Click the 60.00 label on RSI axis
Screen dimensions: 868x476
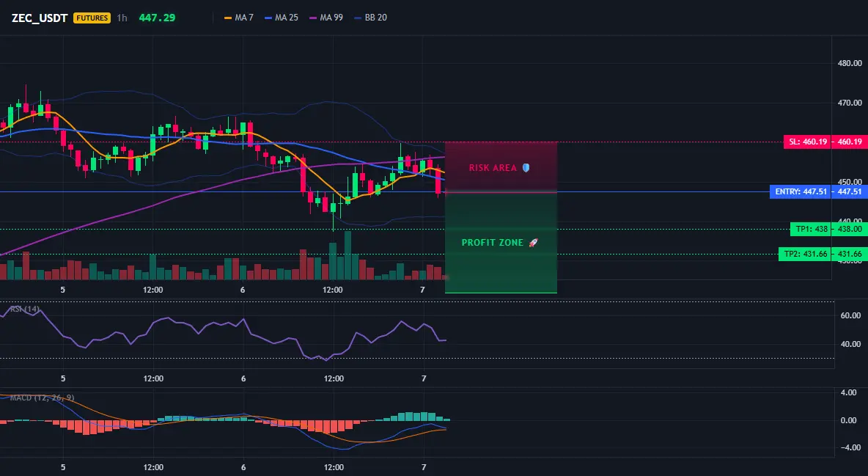[x=850, y=316]
